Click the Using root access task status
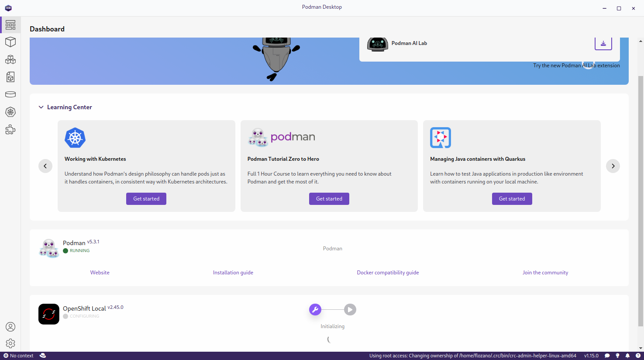 pos(473,356)
